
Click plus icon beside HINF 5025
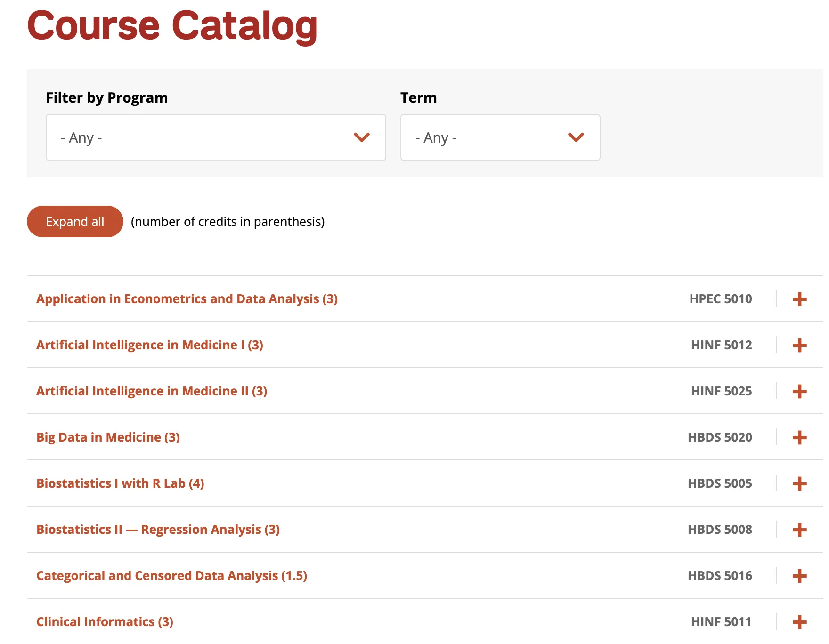click(799, 391)
